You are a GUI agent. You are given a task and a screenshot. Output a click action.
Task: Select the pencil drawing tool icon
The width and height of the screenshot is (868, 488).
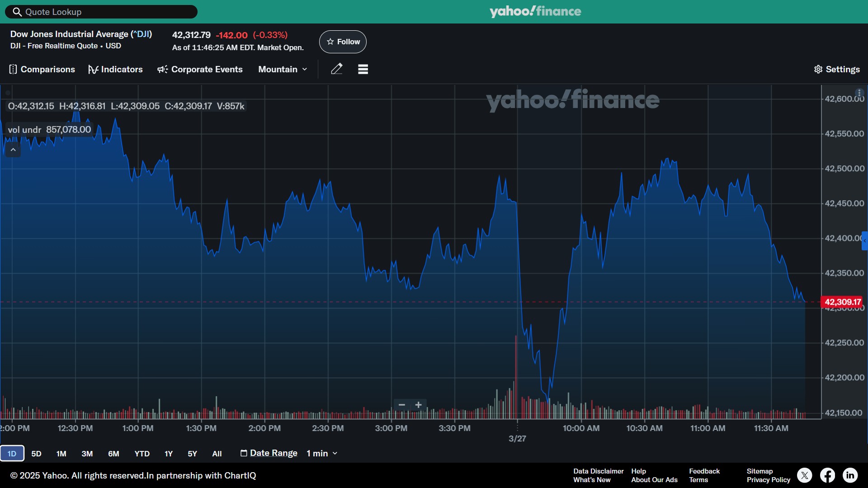coord(337,69)
